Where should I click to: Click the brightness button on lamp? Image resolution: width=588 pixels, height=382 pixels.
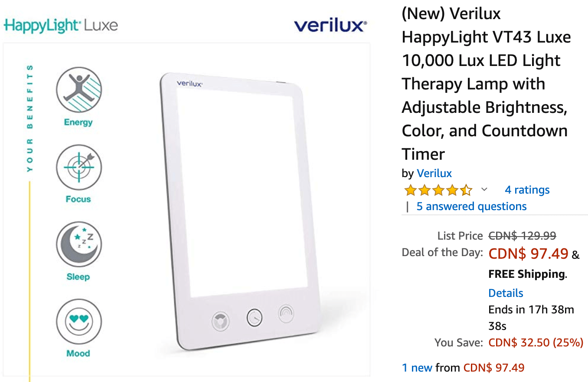click(x=286, y=314)
